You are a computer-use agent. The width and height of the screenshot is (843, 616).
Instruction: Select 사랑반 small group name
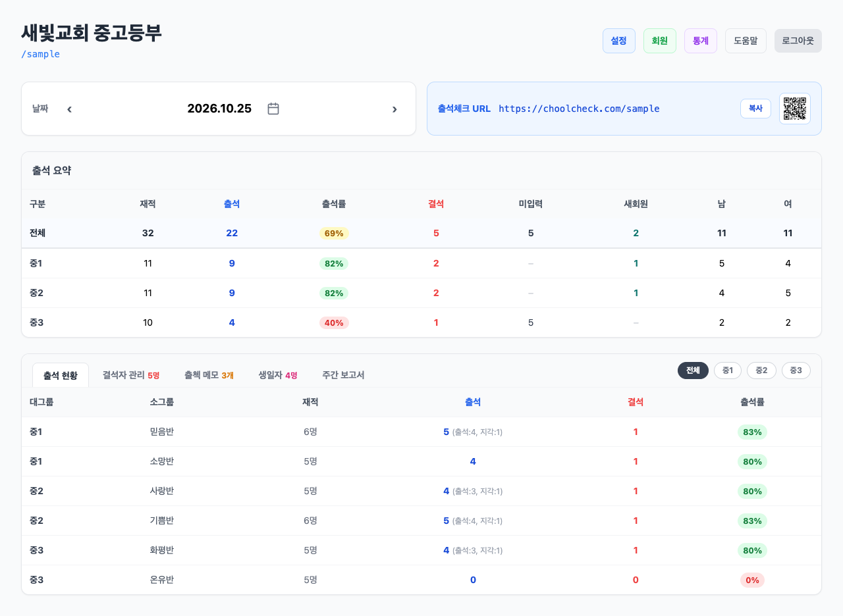click(162, 491)
